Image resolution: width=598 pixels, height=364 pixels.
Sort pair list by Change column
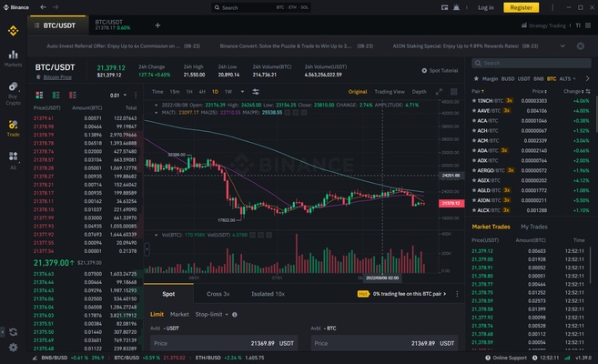point(573,91)
